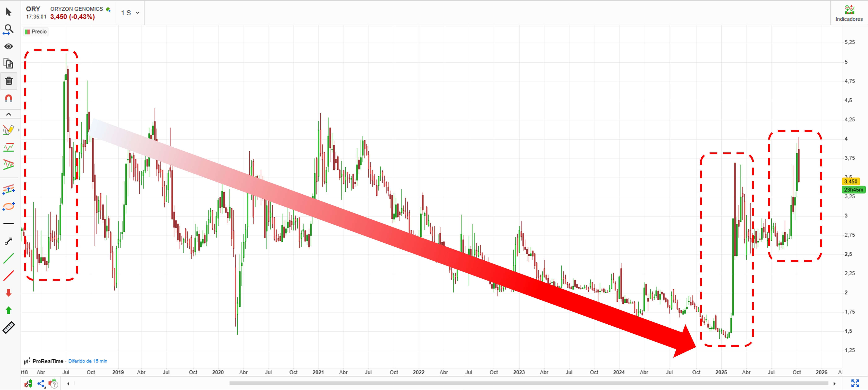Click the trash delete drawings icon

pos(9,81)
